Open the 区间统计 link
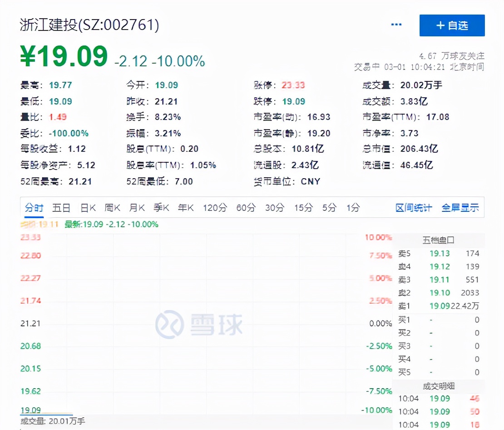The width and height of the screenshot is (504, 430). [414, 208]
